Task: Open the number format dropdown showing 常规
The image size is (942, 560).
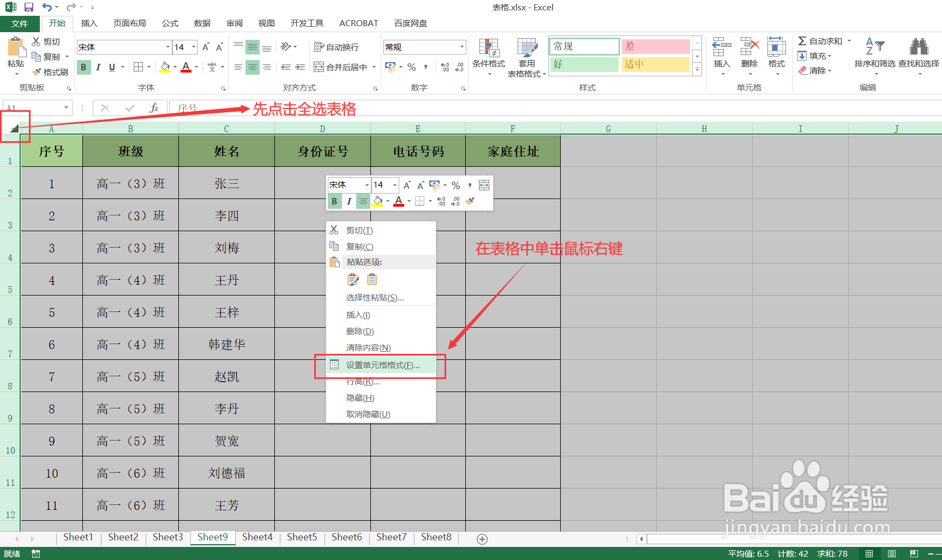Action: click(x=462, y=47)
